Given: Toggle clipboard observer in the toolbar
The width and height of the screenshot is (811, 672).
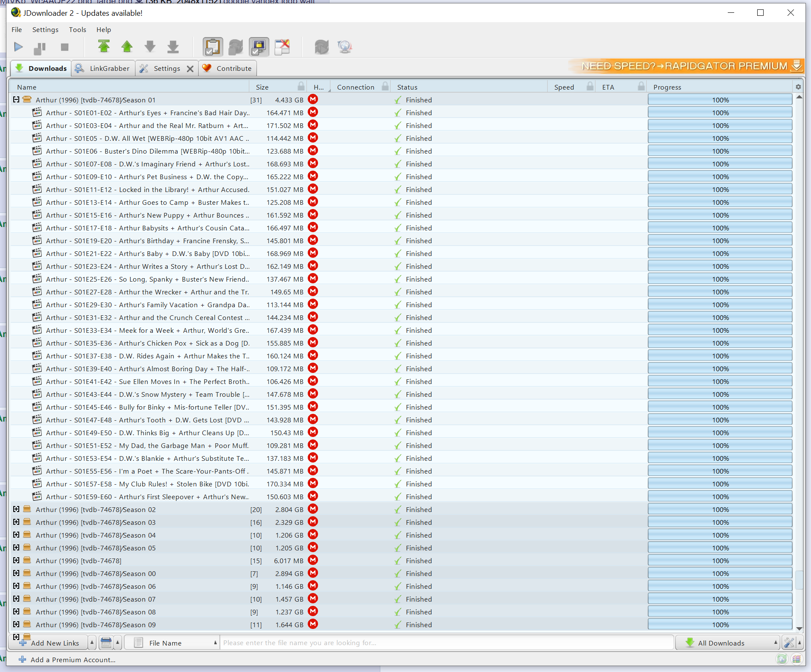Looking at the screenshot, I should pyautogui.click(x=213, y=47).
